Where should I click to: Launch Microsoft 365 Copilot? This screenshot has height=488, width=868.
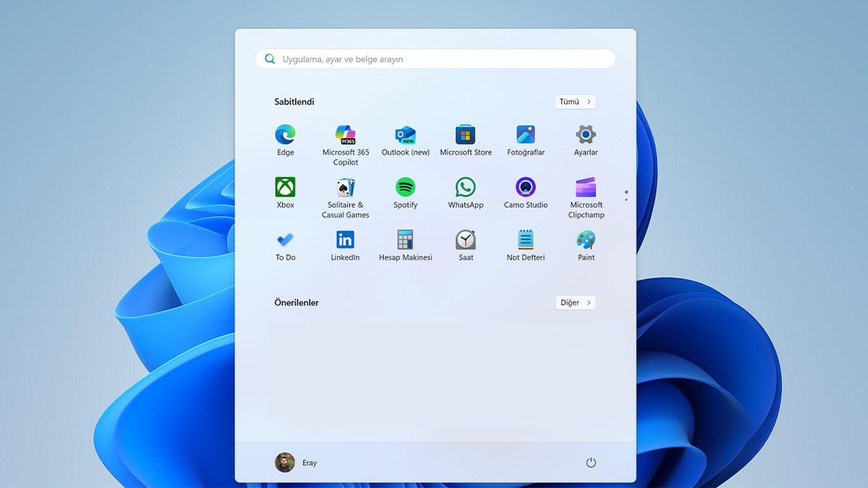click(x=345, y=135)
